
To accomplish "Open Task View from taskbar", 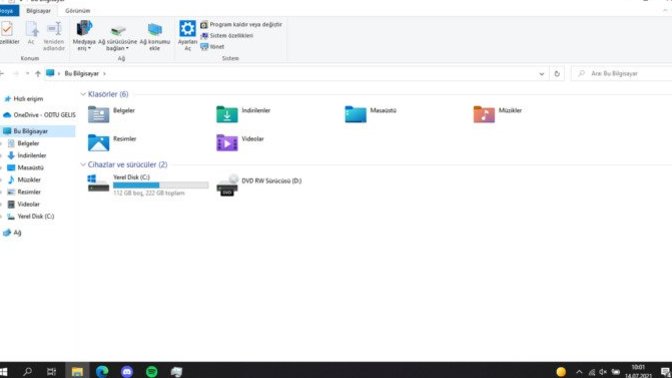I will tap(51, 372).
